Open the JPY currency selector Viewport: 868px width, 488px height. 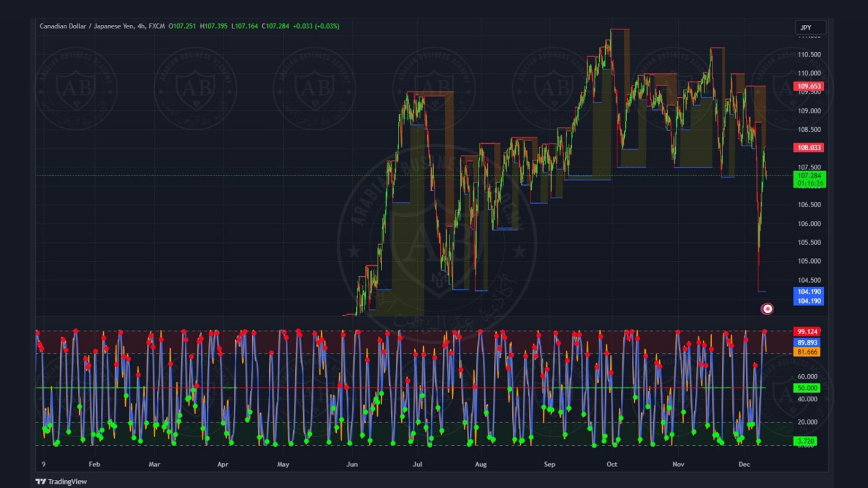coord(809,28)
